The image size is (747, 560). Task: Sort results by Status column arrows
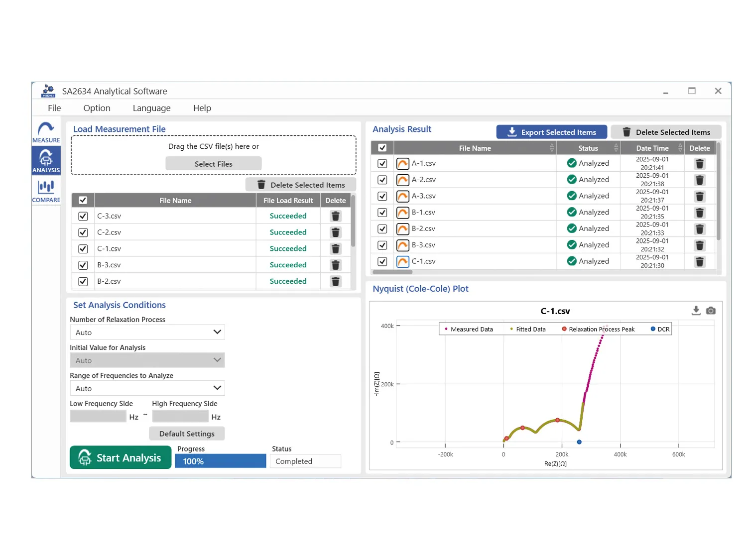(x=616, y=148)
